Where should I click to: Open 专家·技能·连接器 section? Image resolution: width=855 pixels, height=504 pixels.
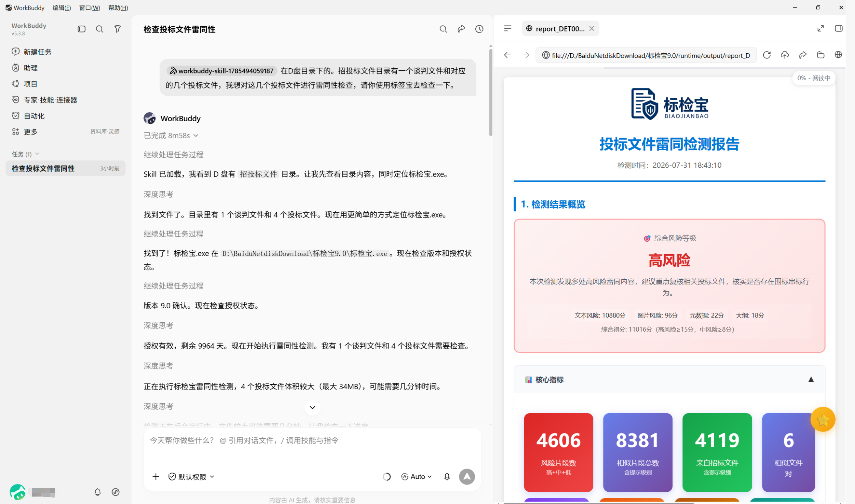point(44,100)
